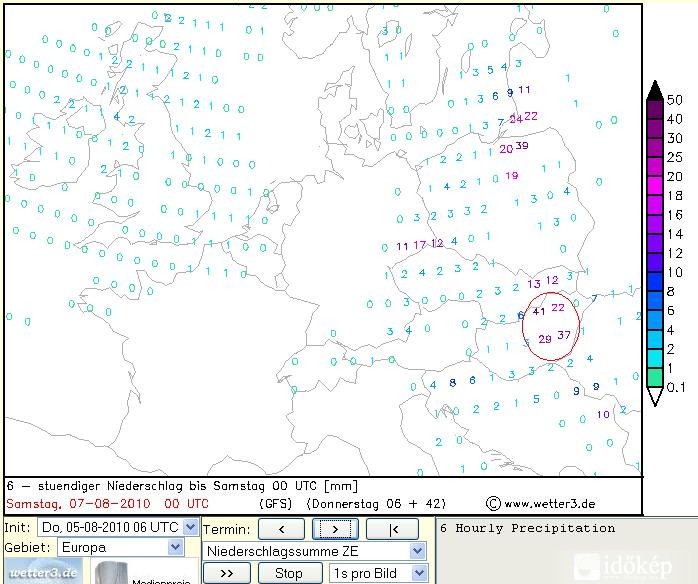Click the precipitation value 41 on map
This screenshot has width=698, height=584.
[x=539, y=311]
